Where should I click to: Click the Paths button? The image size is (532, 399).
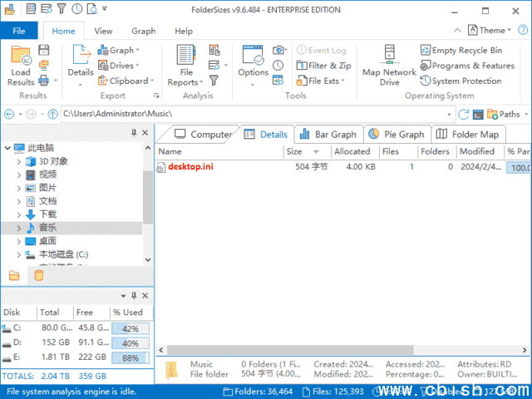tap(504, 114)
